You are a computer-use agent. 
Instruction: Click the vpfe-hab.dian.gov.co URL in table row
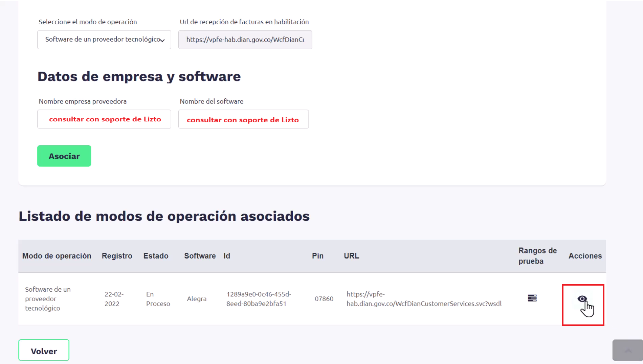pyautogui.click(x=424, y=299)
